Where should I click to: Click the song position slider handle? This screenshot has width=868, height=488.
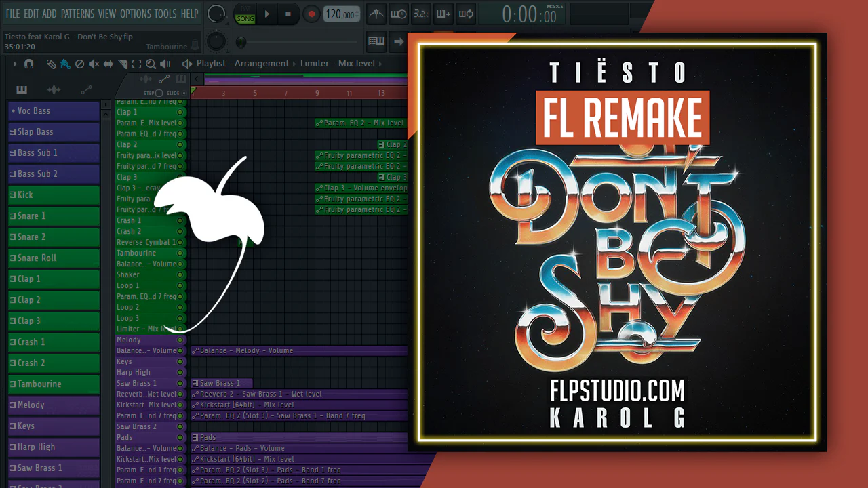click(241, 42)
